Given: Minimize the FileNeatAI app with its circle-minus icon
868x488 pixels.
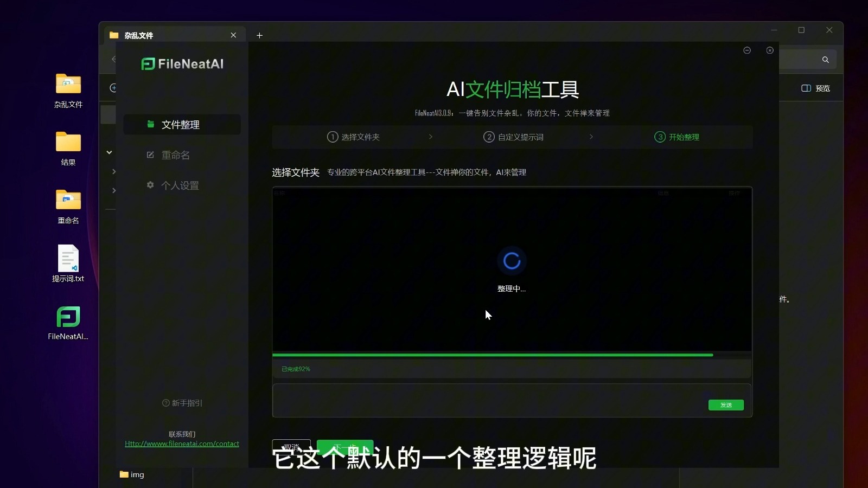Looking at the screenshot, I should [747, 50].
